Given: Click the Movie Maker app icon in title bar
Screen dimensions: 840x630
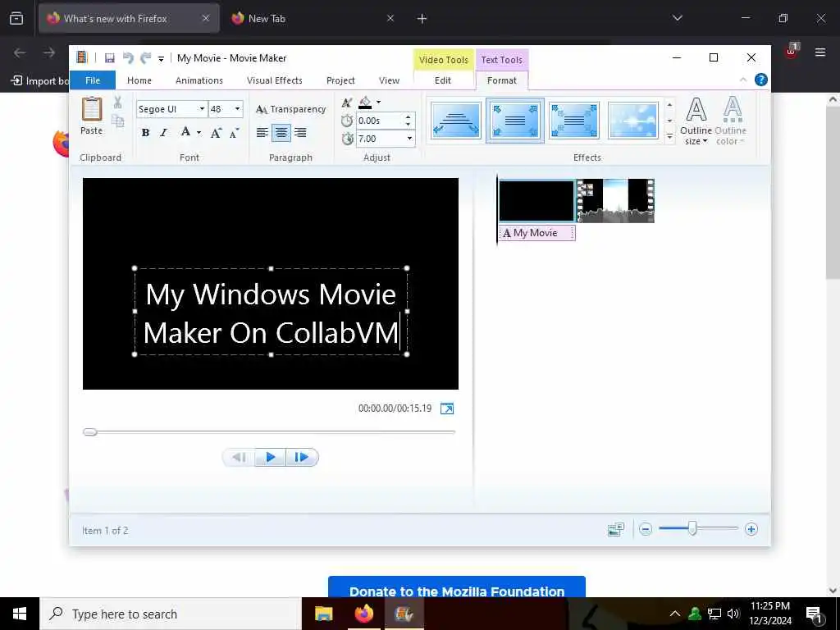Looking at the screenshot, I should (x=81, y=57).
